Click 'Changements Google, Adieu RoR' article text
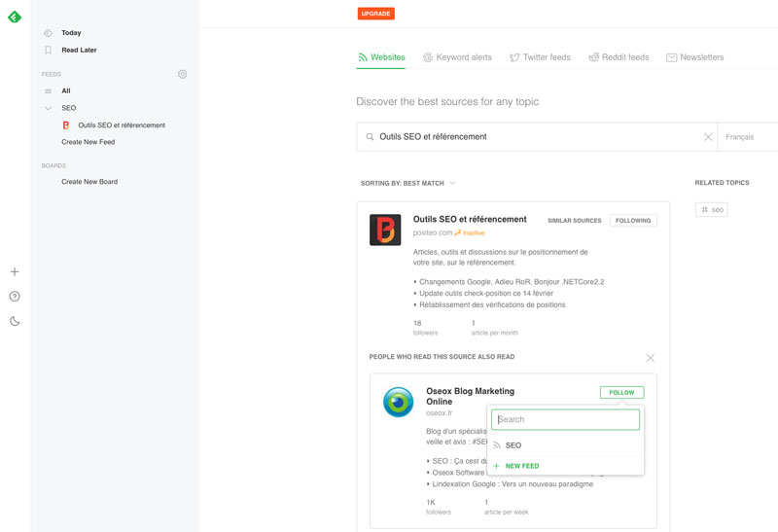This screenshot has width=778, height=532. [512, 282]
